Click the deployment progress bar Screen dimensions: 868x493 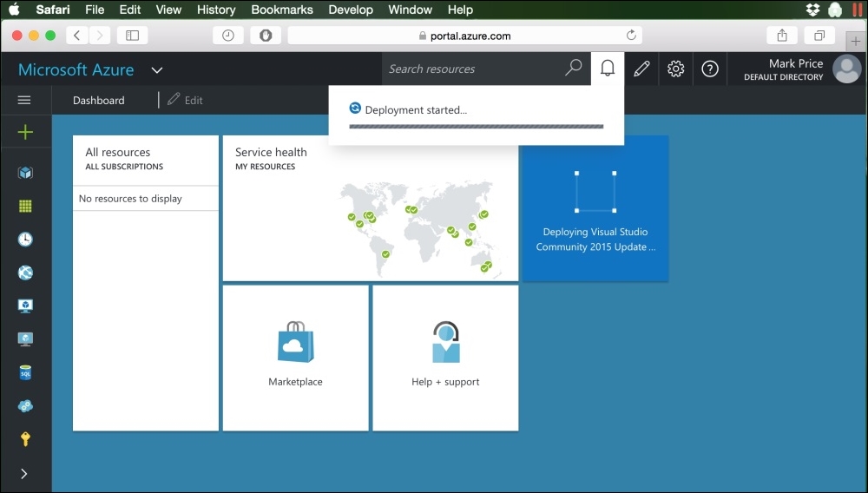[x=476, y=126]
